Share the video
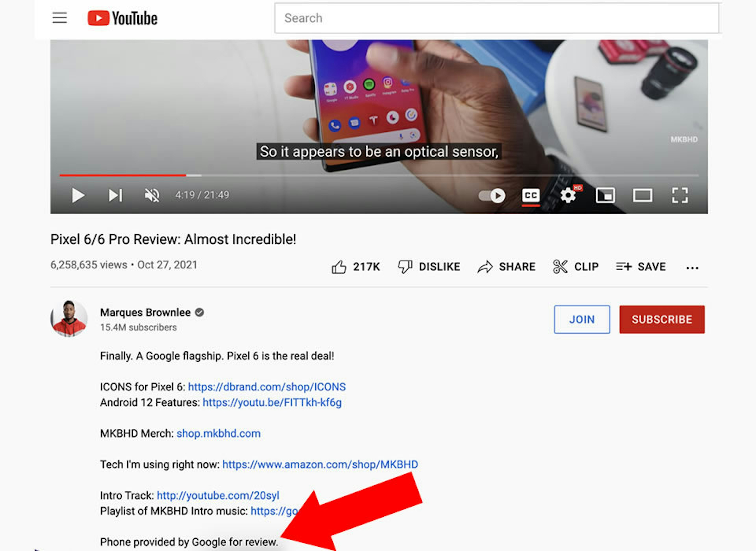The image size is (756, 551). click(506, 267)
